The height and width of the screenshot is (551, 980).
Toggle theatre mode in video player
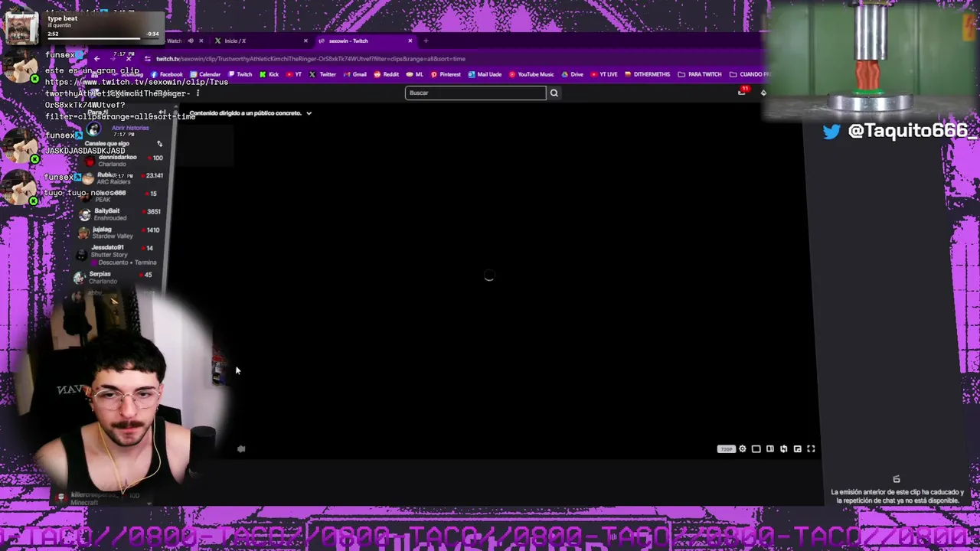click(x=756, y=449)
